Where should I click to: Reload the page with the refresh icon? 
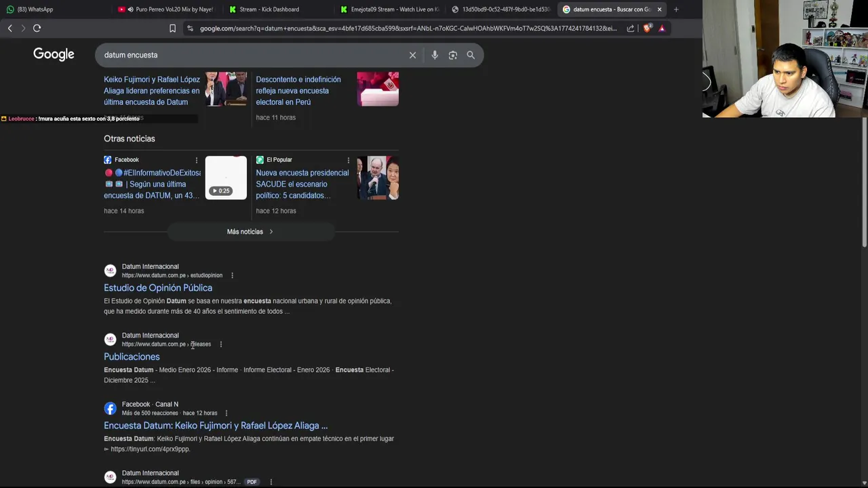[37, 28]
